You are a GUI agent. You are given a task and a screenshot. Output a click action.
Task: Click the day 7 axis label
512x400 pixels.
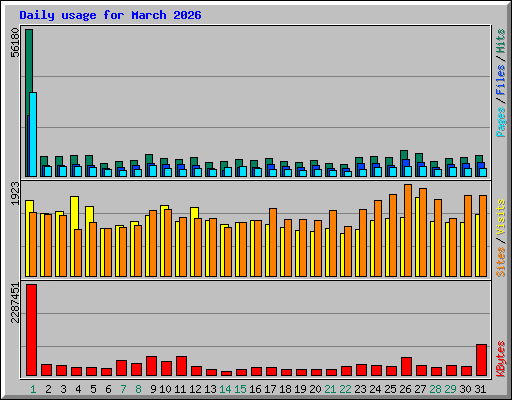coord(123,389)
